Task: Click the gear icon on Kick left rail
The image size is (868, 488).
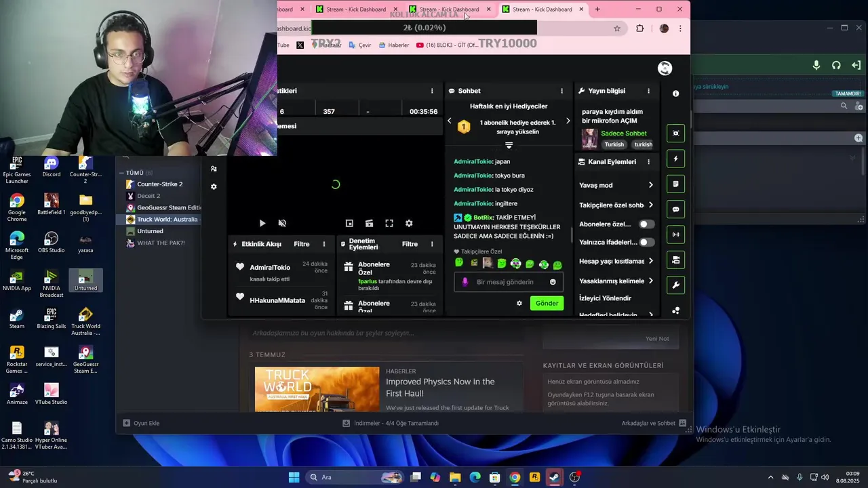Action: point(214,186)
